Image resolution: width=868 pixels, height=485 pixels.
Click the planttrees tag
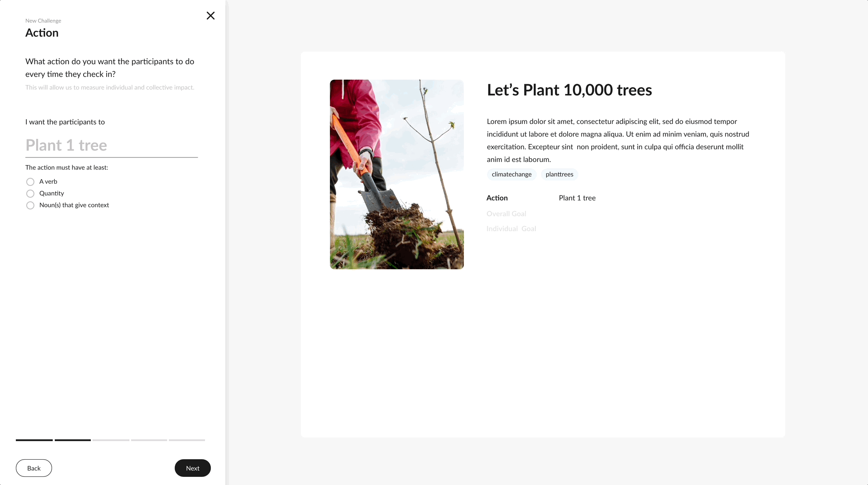pyautogui.click(x=559, y=174)
